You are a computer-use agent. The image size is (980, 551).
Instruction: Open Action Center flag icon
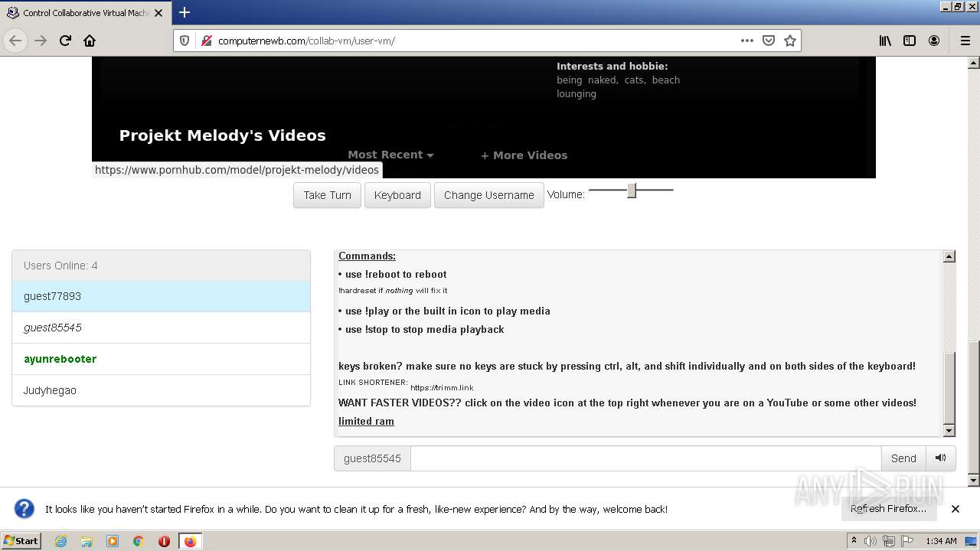[906, 541]
